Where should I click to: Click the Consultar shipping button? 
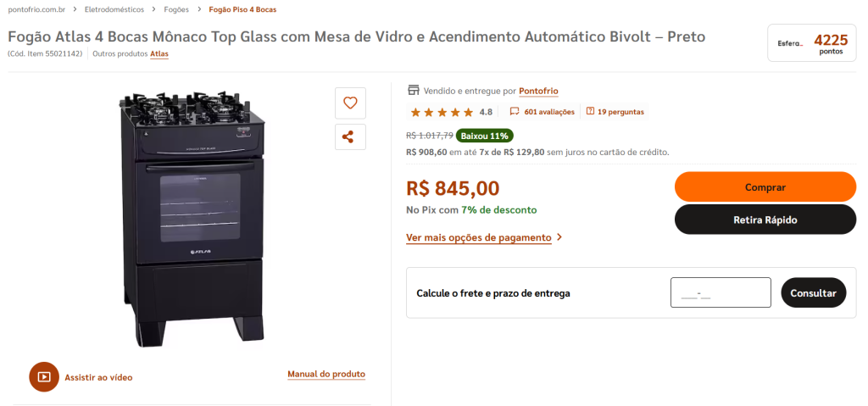pyautogui.click(x=813, y=293)
